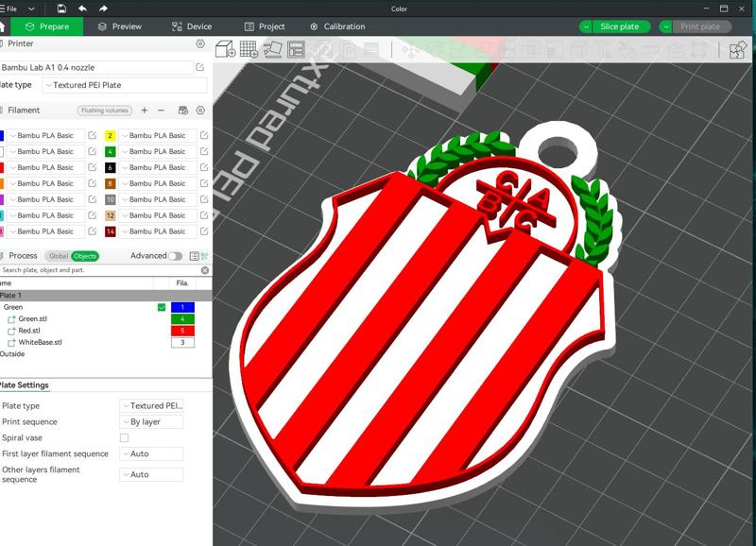Click the object search input field
756x546 pixels.
pos(99,270)
